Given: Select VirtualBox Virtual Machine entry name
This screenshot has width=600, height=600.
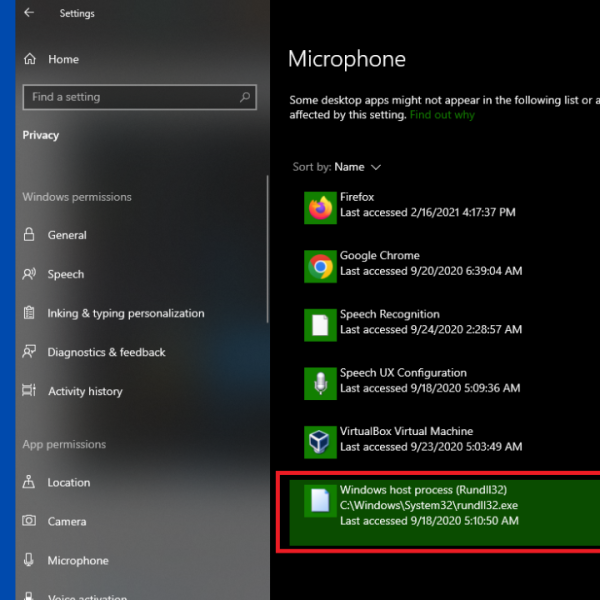Looking at the screenshot, I should click(406, 431).
